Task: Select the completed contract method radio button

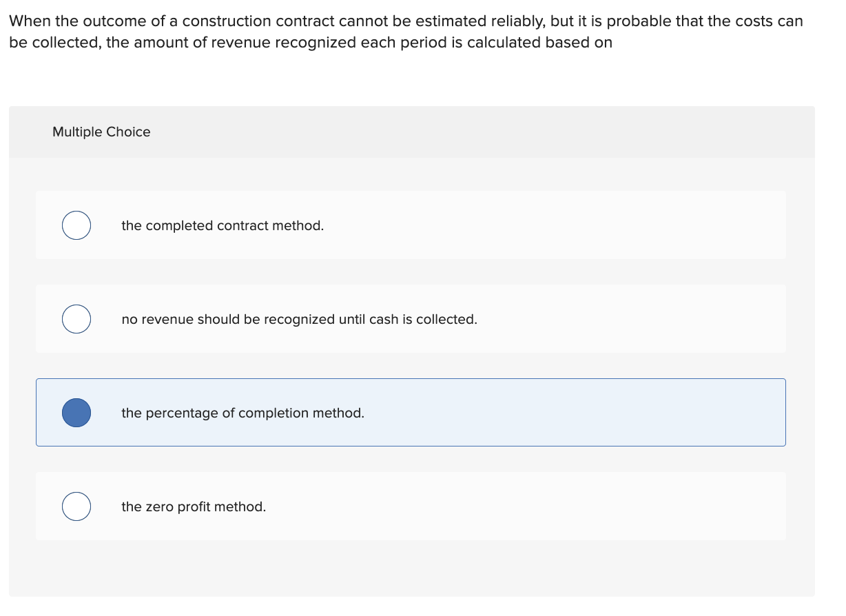Action: tap(76, 225)
